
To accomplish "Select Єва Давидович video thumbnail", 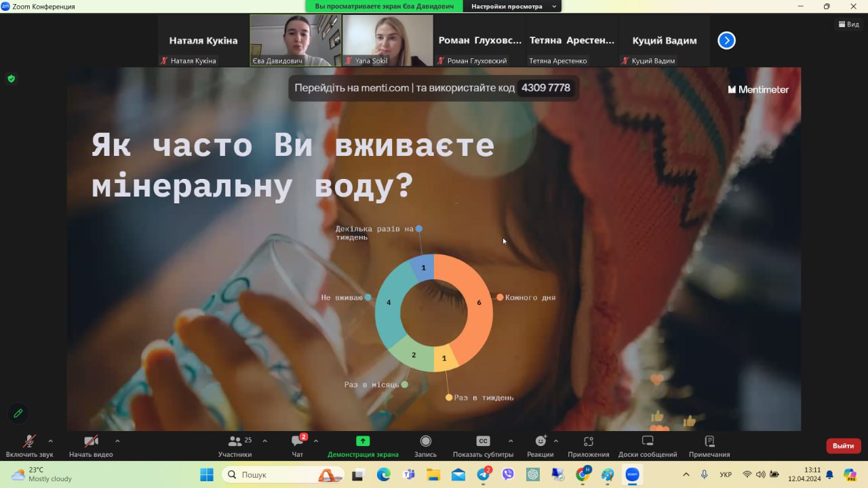I will tap(296, 41).
